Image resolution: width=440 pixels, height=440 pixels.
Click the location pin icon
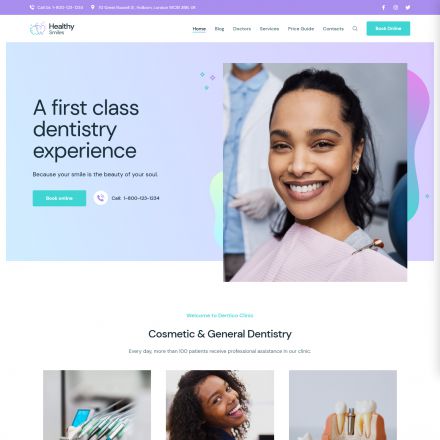pos(93,7)
